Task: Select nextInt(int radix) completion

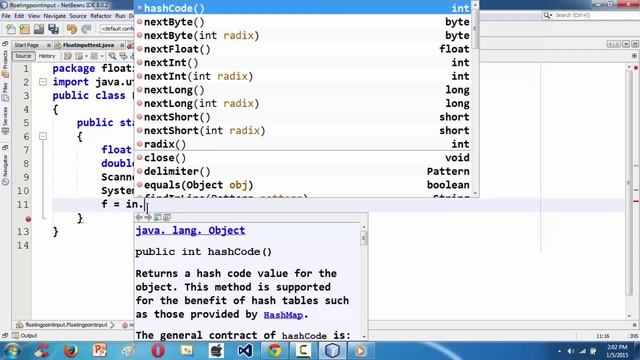Action: click(x=303, y=76)
